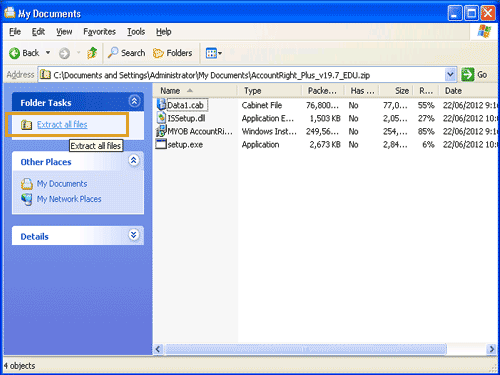Sort by the Date column header

[x=468, y=91]
